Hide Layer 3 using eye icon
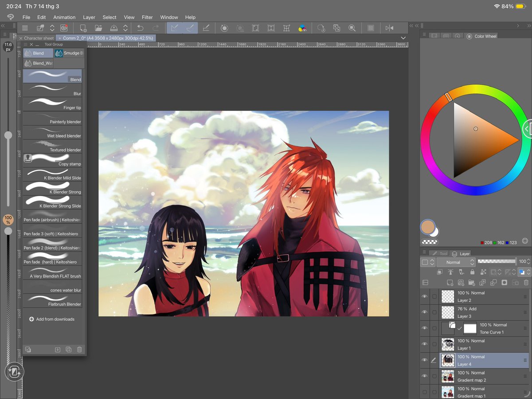Viewport: 532px width, 399px height. coord(425,312)
